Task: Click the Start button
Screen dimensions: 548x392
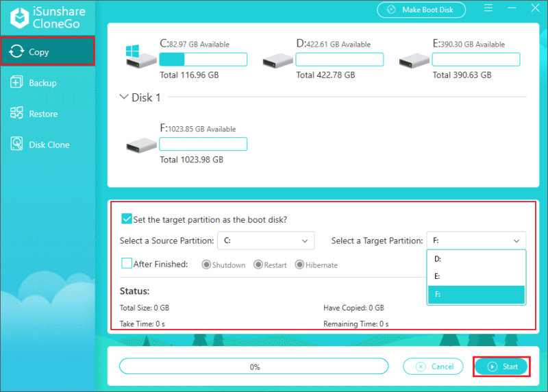Action: (x=501, y=366)
